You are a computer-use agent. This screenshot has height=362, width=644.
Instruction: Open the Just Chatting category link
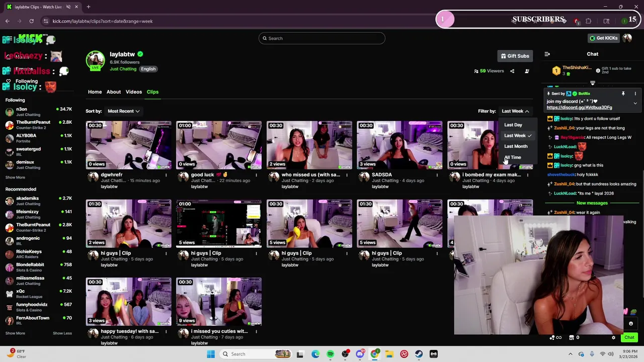tap(123, 69)
